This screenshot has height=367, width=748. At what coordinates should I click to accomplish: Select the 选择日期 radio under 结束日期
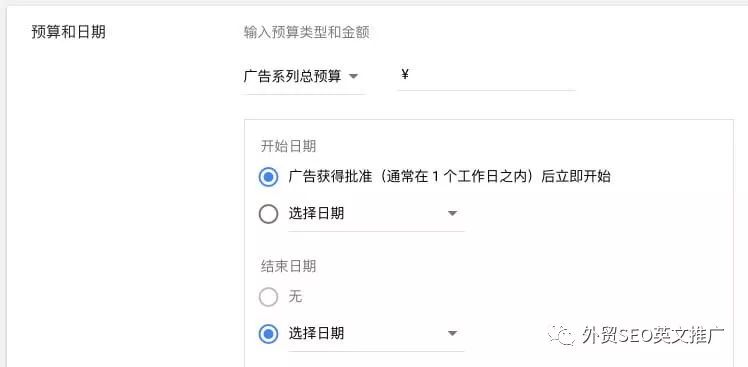(x=268, y=334)
